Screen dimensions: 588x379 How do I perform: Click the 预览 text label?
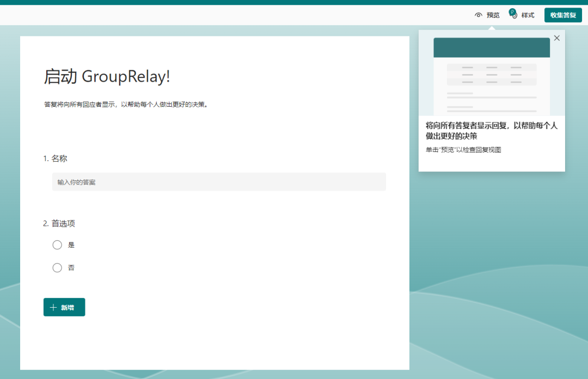click(493, 15)
